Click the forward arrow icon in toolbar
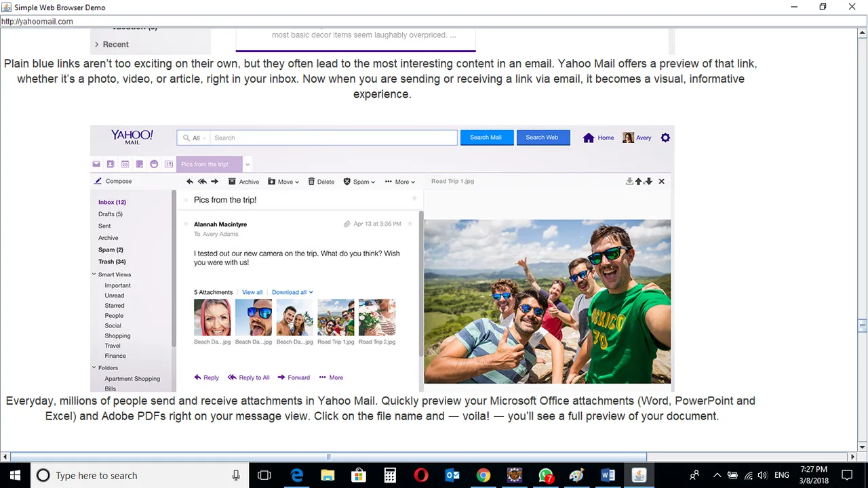Image resolution: width=868 pixels, height=488 pixels. coord(214,182)
